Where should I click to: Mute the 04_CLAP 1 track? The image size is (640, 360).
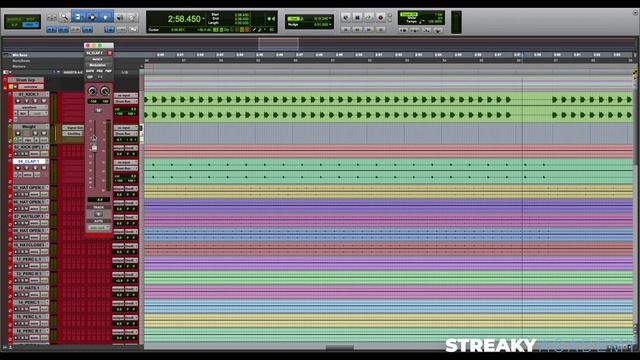coord(44,168)
